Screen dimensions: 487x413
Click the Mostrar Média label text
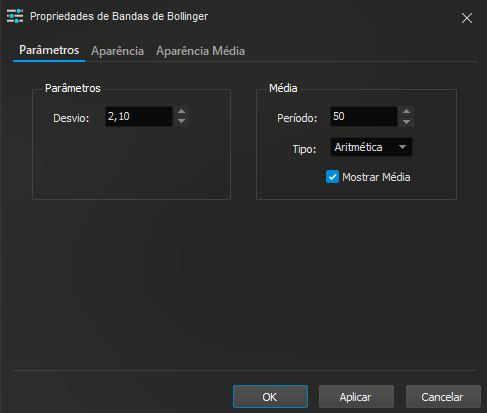[376, 177]
